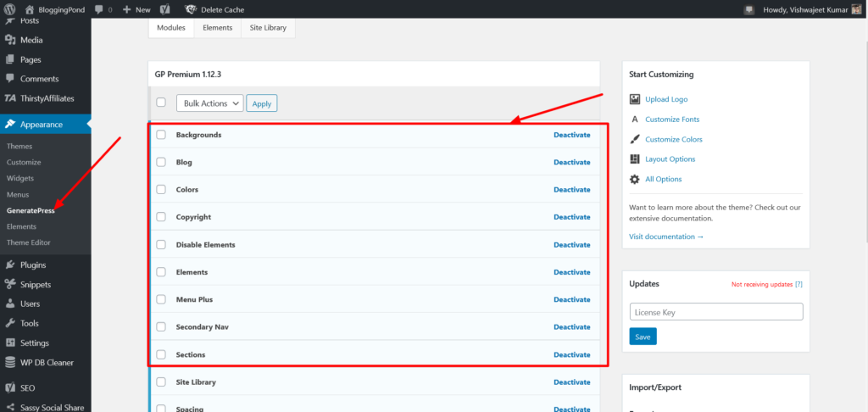Open the Yoast icon in admin bar
Screen dimensions: 868x412
click(x=165, y=9)
